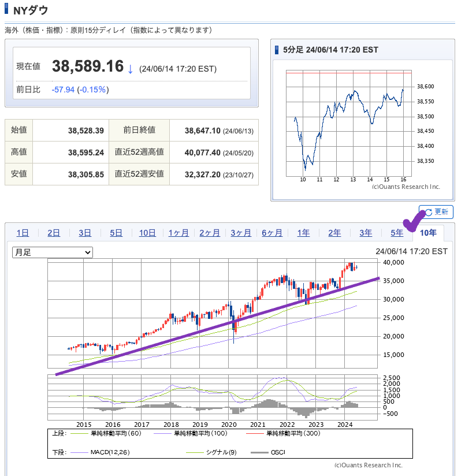The width and height of the screenshot is (465, 476).
Task: Click the 5-minute intraday chart thumbnail
Action: (349, 123)
